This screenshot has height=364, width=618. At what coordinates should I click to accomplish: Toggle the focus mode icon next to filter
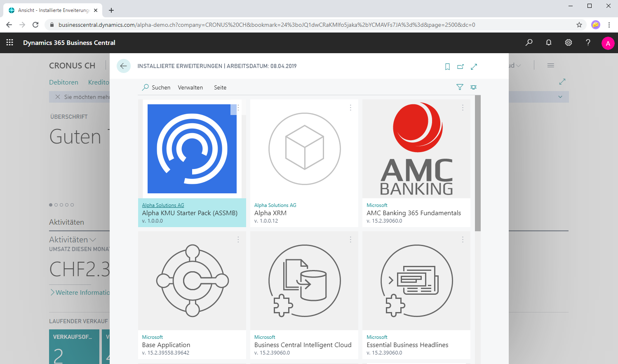pos(473,87)
